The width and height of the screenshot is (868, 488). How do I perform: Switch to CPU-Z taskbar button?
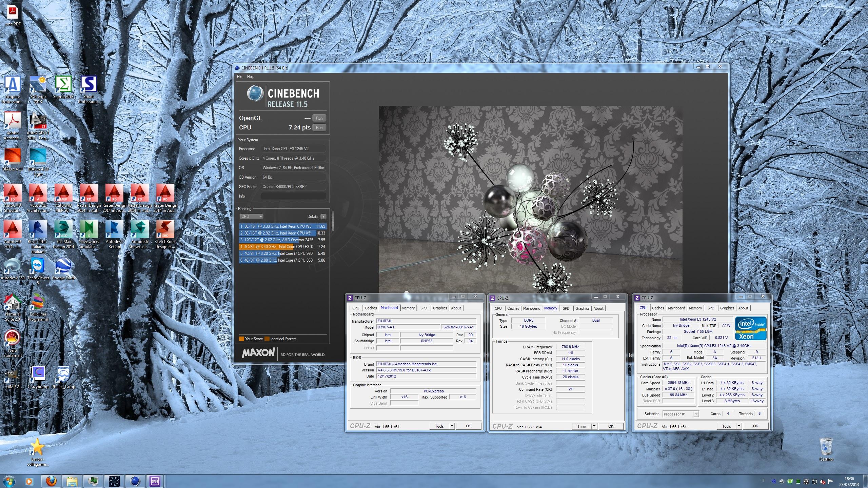[155, 481]
